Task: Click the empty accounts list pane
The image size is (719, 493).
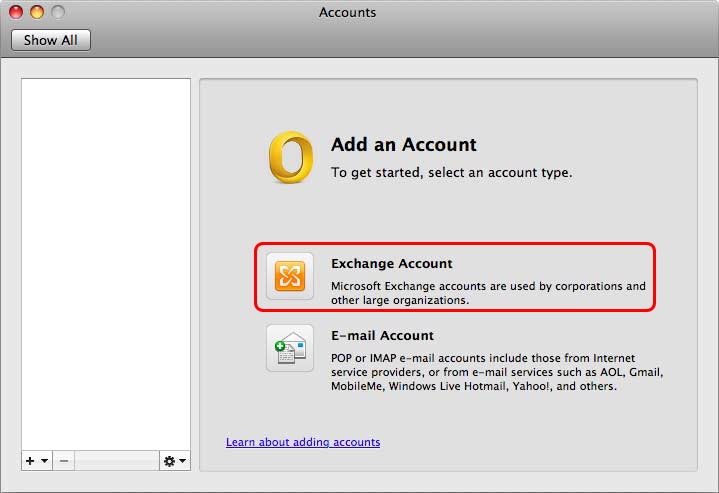Action: [106, 264]
